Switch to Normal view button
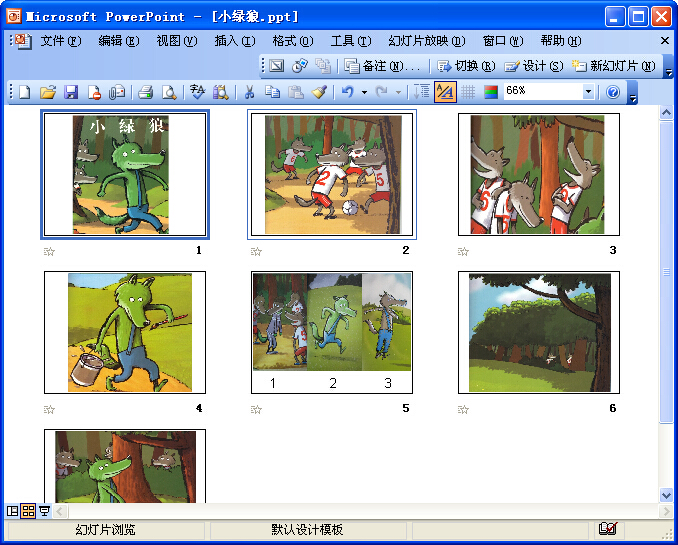 13,511
